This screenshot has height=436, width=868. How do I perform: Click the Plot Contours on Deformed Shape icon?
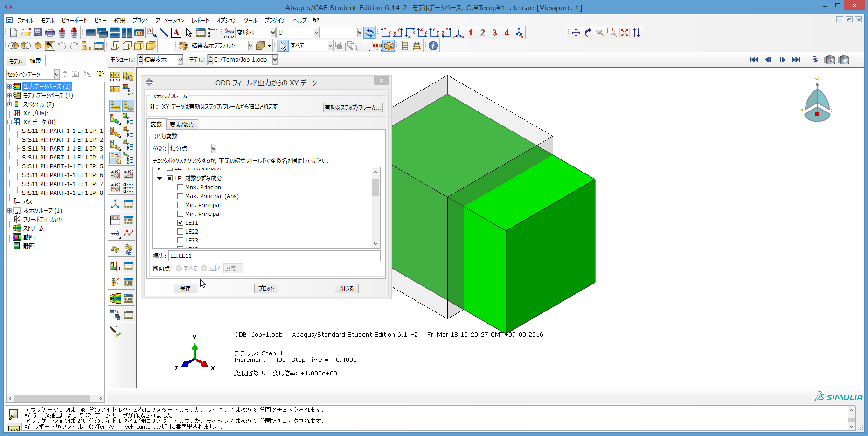coord(115,119)
